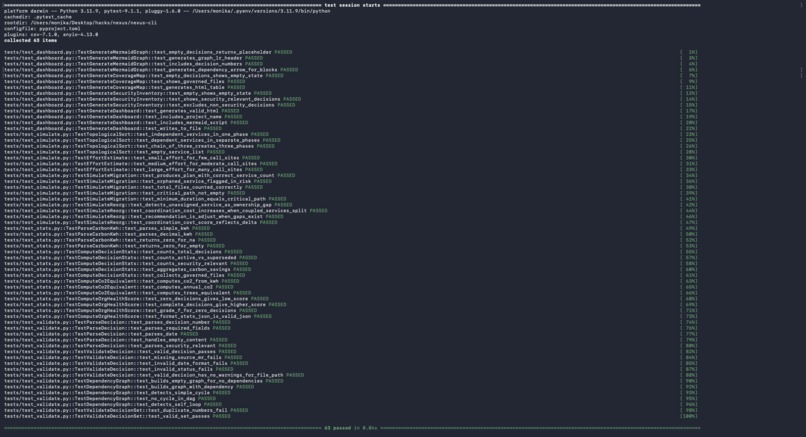Click the bold 'collected 63 items' line
Image resolution: width=806 pixels, height=437 pixels.
click(30, 40)
